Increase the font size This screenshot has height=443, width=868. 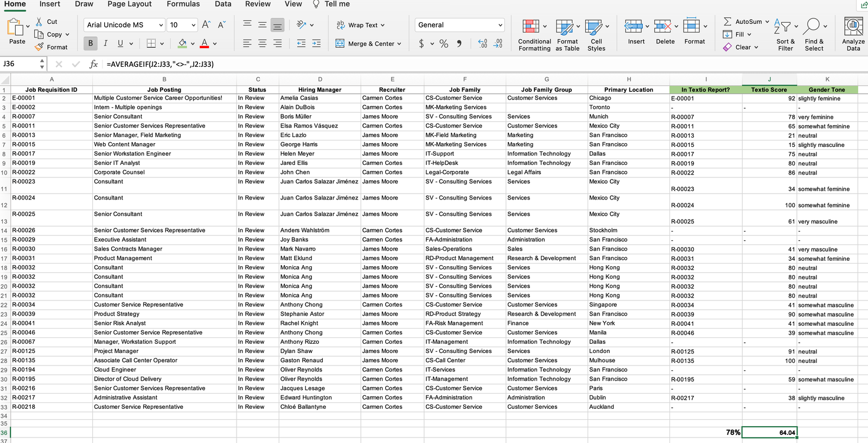point(206,25)
